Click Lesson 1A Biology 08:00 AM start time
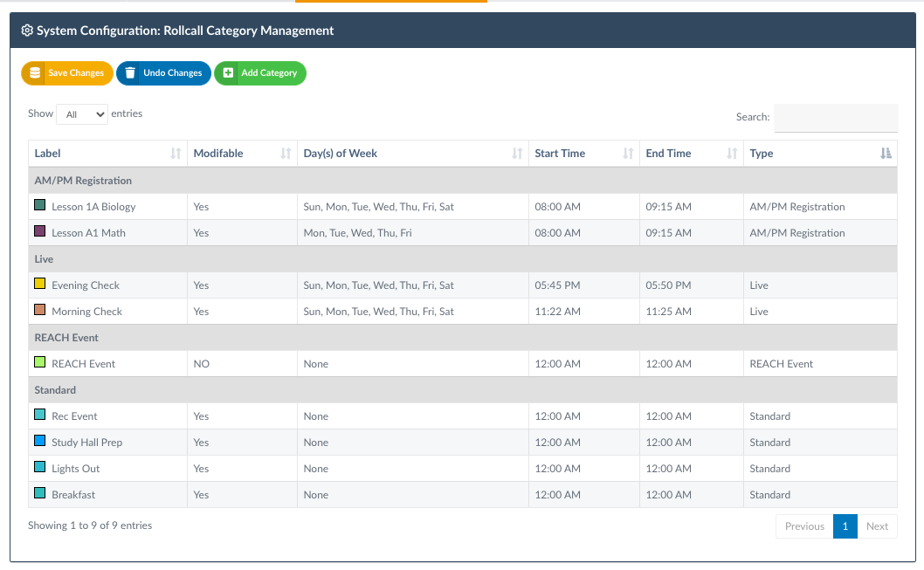The width and height of the screenshot is (924, 570). tap(557, 207)
